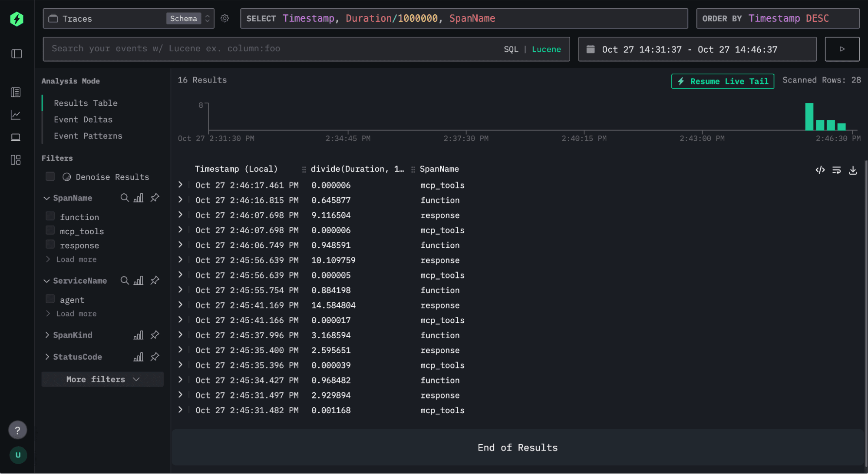Viewport: 868px width, 474px height.
Task: Search within ServiceName filter values
Action: click(x=125, y=281)
